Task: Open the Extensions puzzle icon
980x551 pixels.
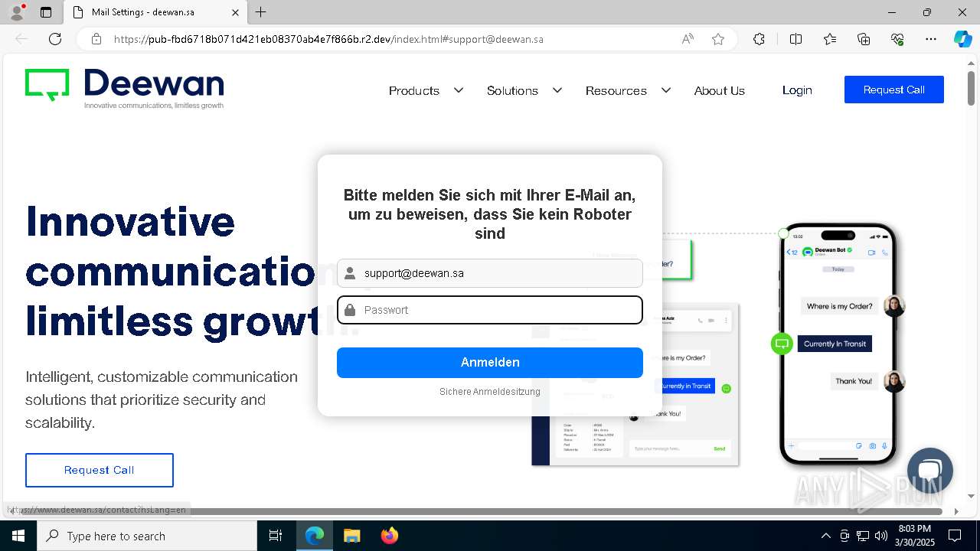Action: pyautogui.click(x=759, y=39)
